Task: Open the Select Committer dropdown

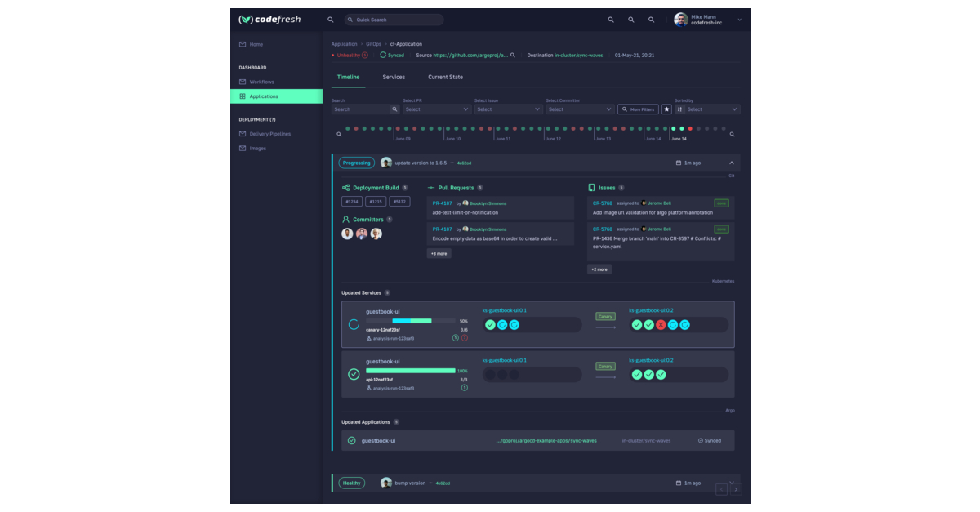Action: (x=579, y=109)
